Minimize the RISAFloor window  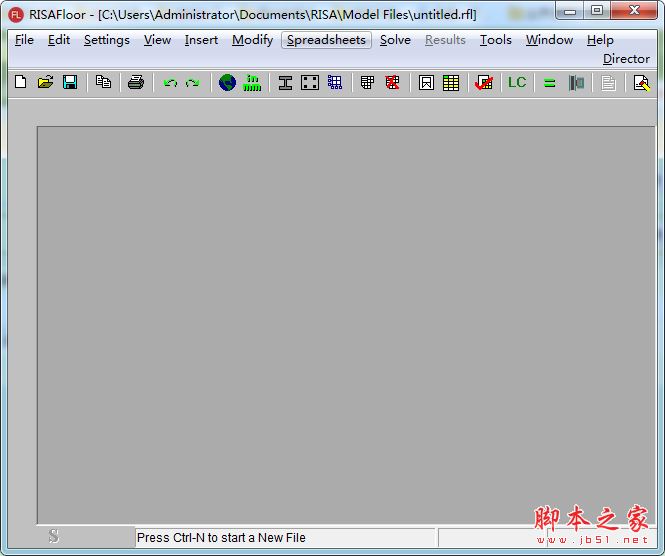point(570,11)
